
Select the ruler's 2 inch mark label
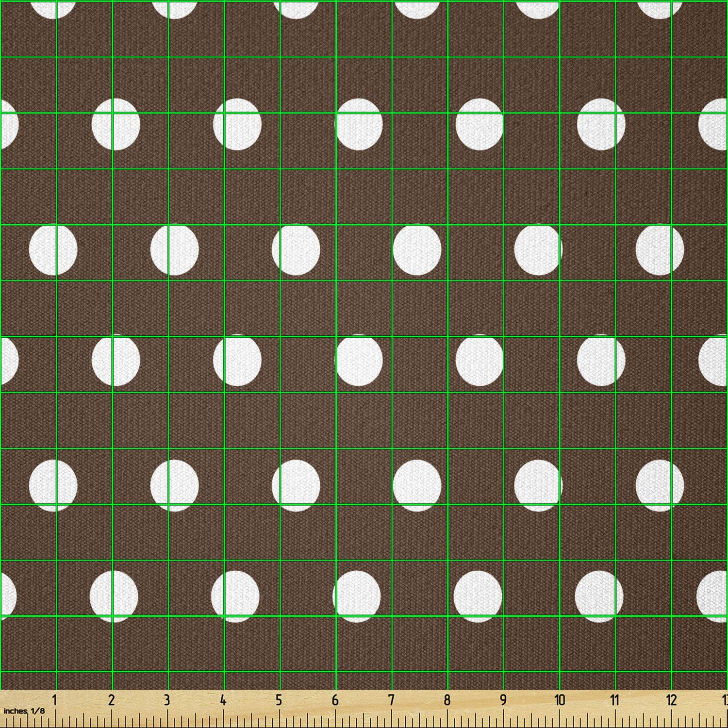coord(111,700)
